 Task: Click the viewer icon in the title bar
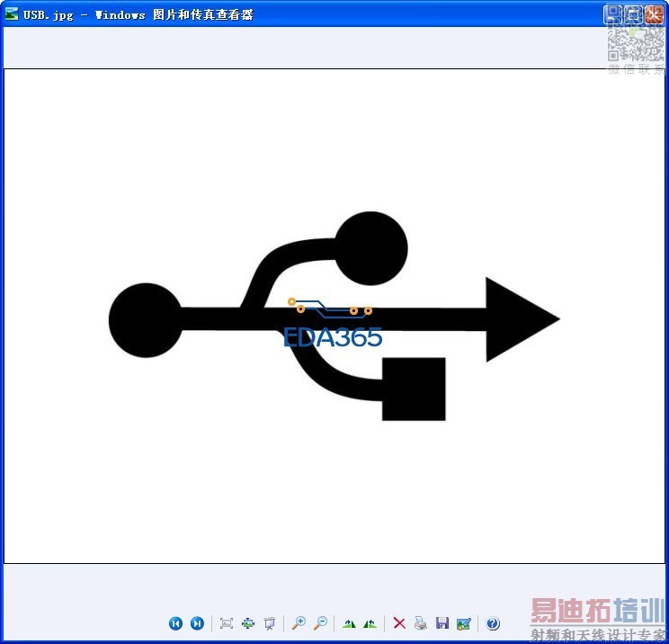12,14
